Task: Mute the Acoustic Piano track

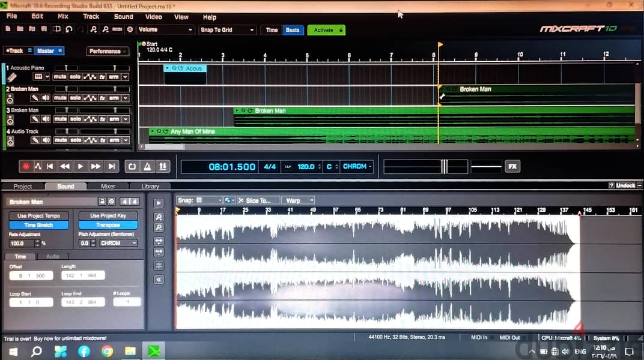Action: (59, 77)
